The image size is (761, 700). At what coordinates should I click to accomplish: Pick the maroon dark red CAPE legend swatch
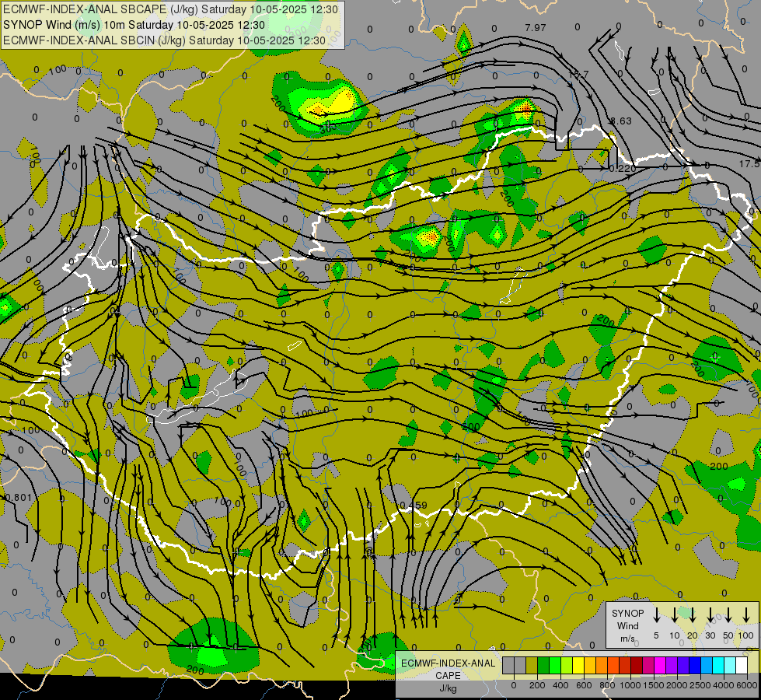[x=637, y=665]
